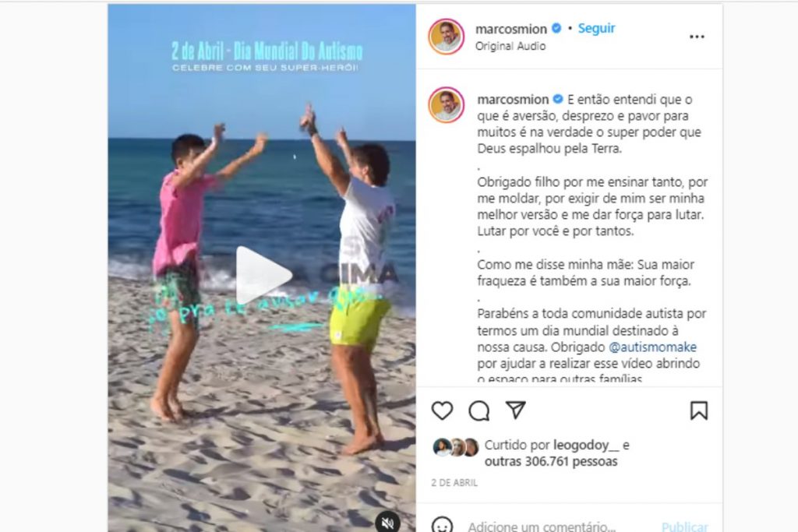Share the post with the paper plane icon
The height and width of the screenshot is (532, 798).
(516, 410)
